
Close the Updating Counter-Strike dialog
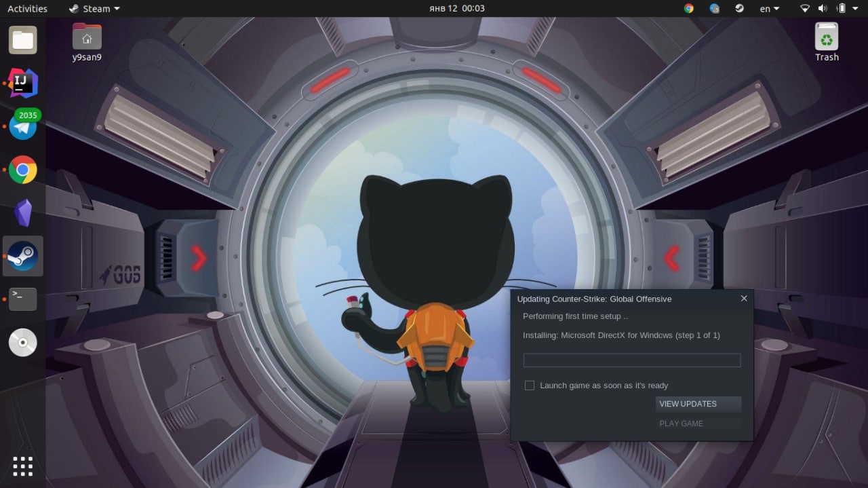[x=744, y=298]
